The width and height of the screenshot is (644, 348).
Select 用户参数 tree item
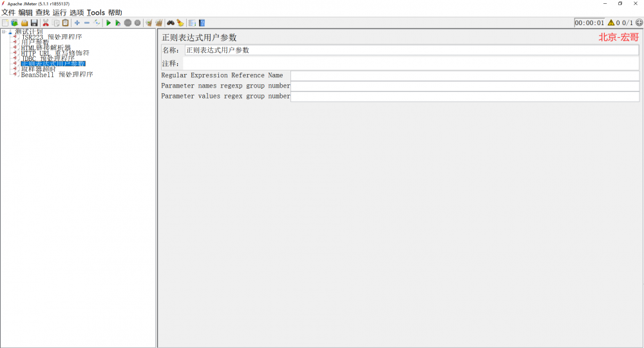35,42
